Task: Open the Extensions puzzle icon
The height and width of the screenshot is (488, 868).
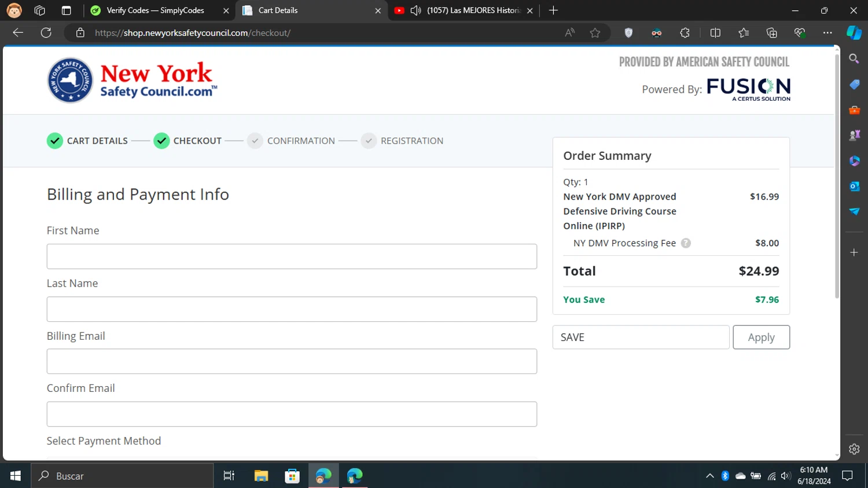Action: pyautogui.click(x=685, y=33)
